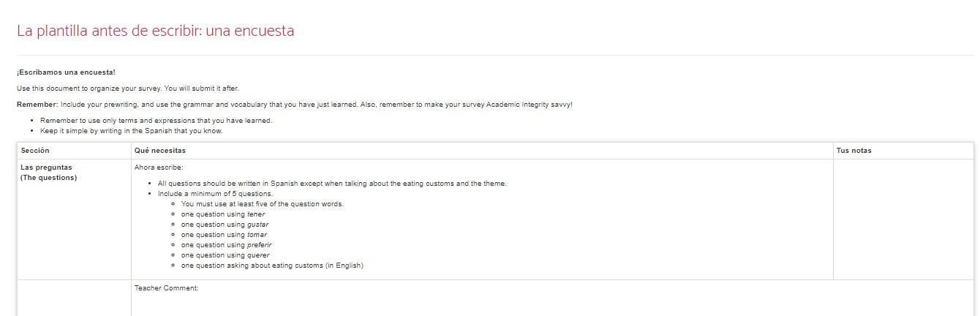The image size is (980, 316).
Task: Click the bullet about eating customs in English
Action: click(272, 266)
